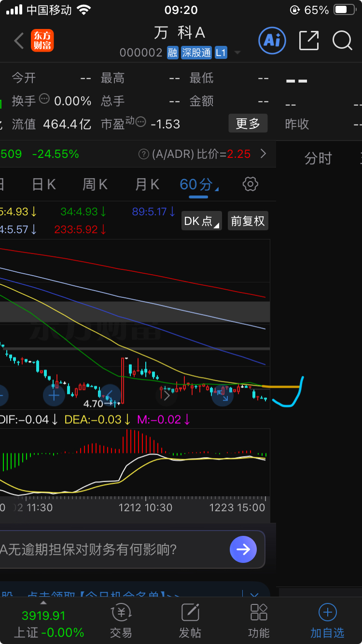Move chart right with round arrow button
This screenshot has width=362, height=644.
[x=166, y=395]
